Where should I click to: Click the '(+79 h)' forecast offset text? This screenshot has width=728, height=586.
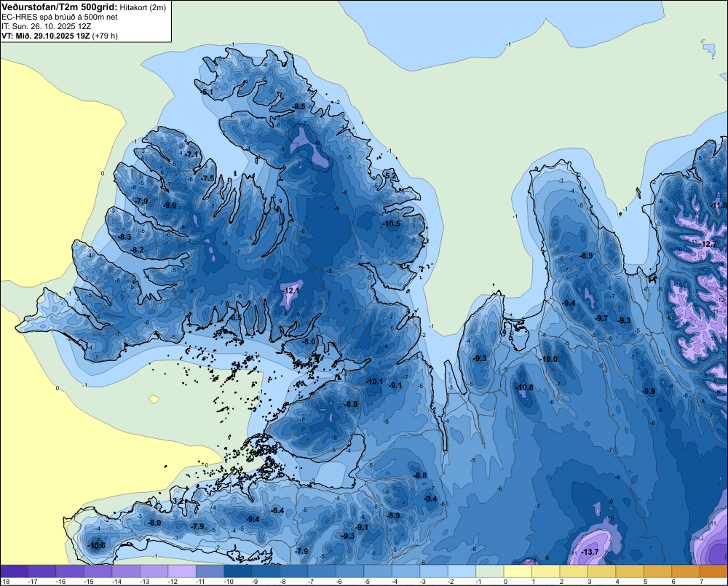[105, 36]
